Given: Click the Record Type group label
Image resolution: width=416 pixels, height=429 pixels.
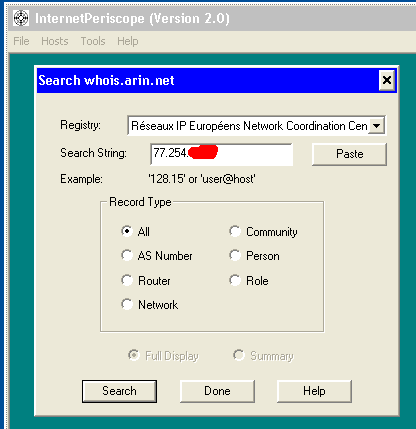Looking at the screenshot, I should point(140,202).
